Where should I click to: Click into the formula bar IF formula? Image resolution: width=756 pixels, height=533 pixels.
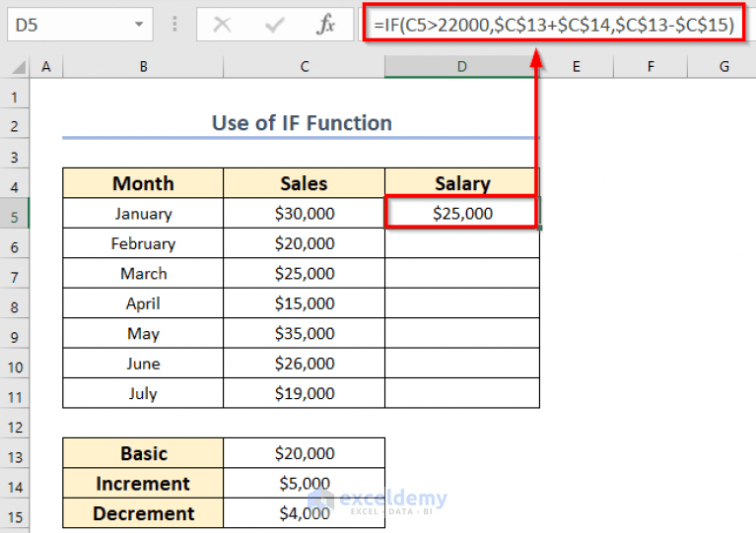[554, 24]
